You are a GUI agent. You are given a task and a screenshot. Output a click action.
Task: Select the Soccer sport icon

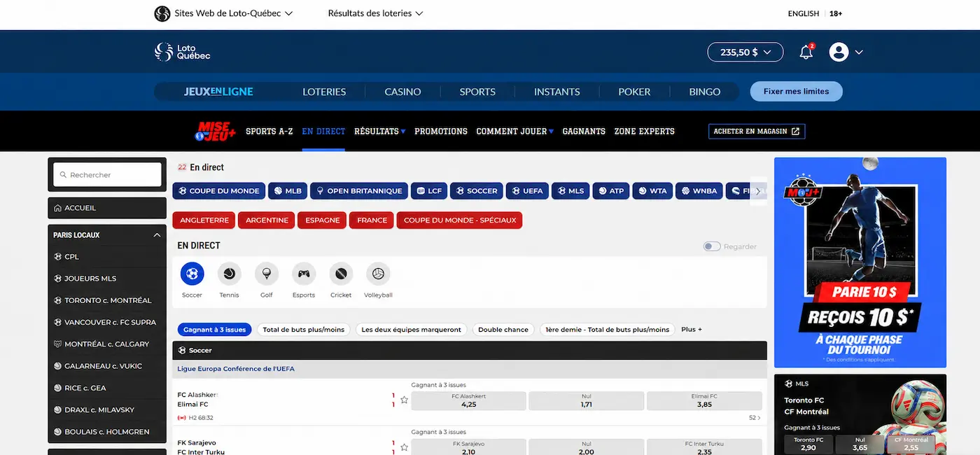point(192,273)
